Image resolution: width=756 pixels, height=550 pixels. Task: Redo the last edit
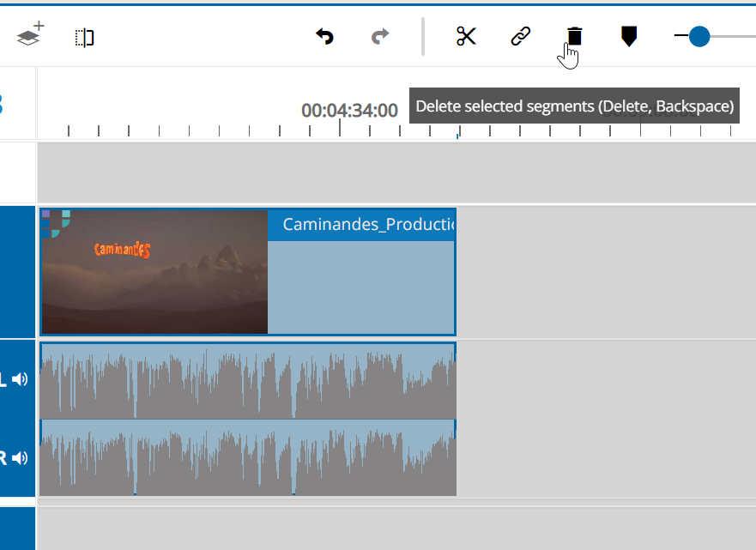click(x=379, y=37)
